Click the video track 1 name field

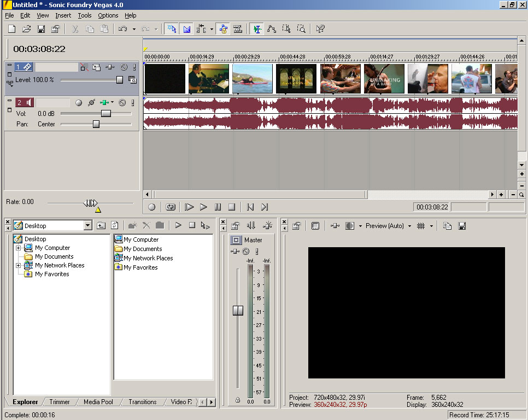(57, 67)
